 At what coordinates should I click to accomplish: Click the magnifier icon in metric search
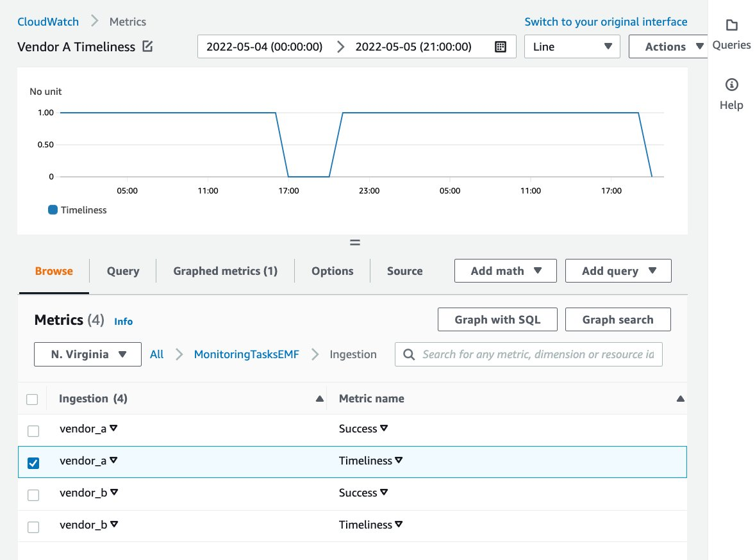coord(408,354)
